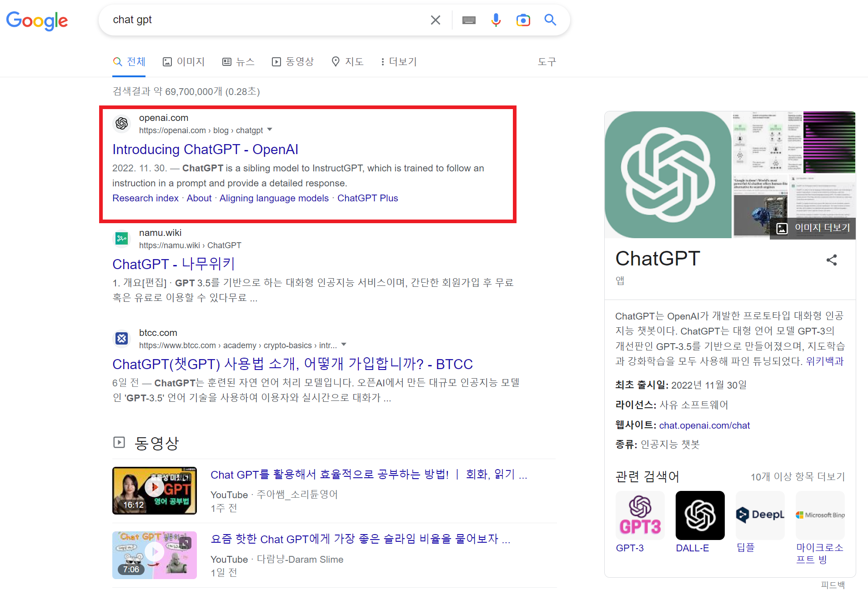Open the Aligning language models sitelink

[274, 198]
